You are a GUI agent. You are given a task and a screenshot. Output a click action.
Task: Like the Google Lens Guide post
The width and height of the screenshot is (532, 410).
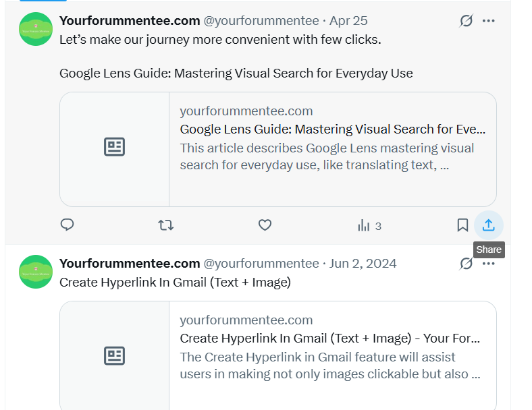coord(265,225)
